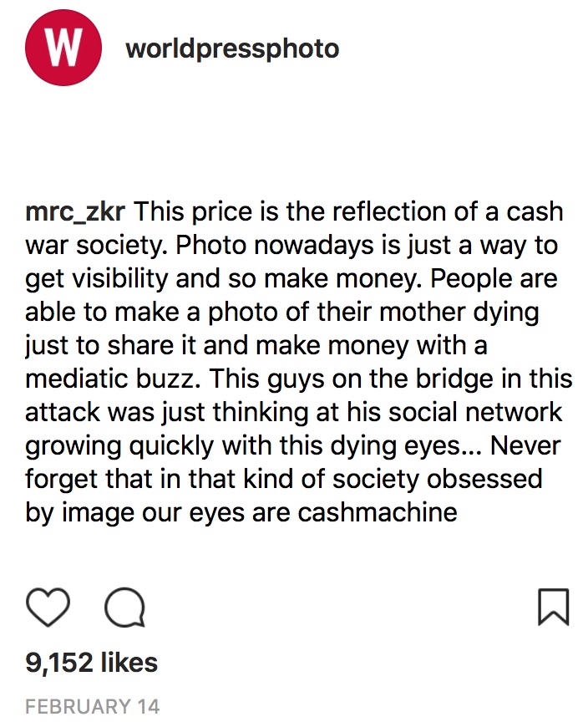This screenshot has height=722, width=588.
Task: Click the ribbon-shaped save icon
Action: coord(553,608)
